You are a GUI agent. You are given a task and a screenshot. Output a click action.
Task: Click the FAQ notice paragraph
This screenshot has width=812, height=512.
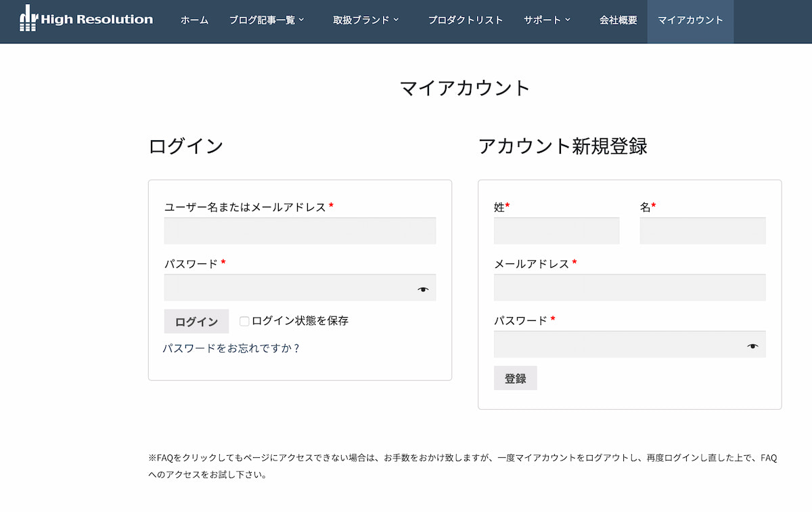pyautogui.click(x=463, y=466)
